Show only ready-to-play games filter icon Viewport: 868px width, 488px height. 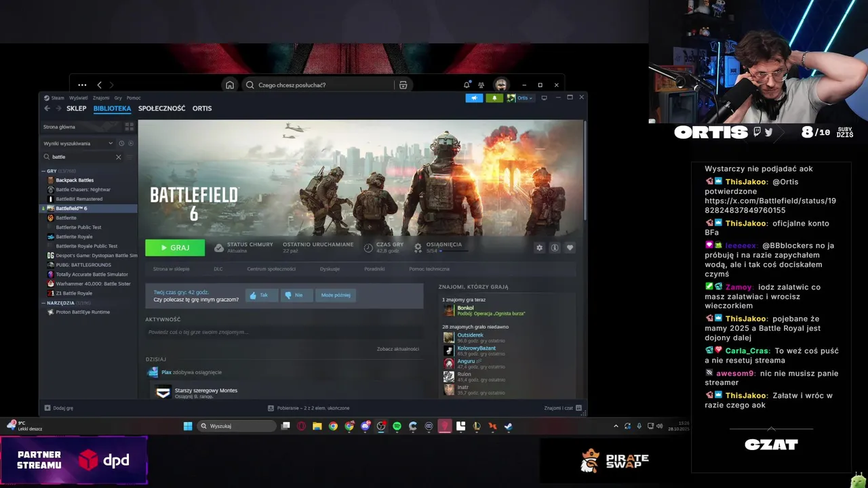point(131,143)
